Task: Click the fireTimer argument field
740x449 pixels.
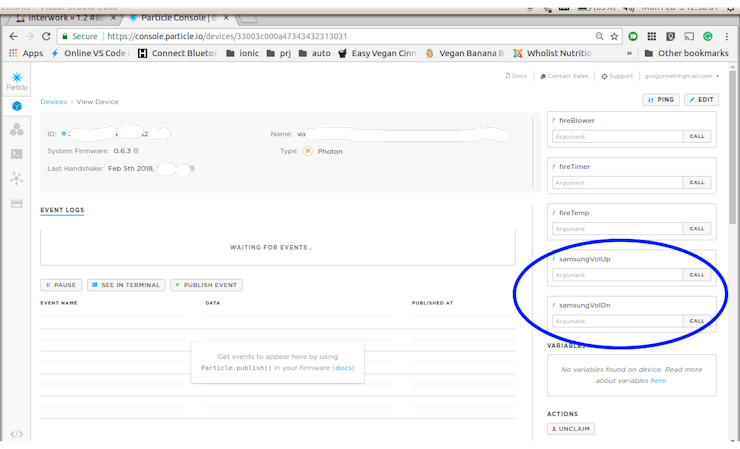Action: (x=617, y=183)
